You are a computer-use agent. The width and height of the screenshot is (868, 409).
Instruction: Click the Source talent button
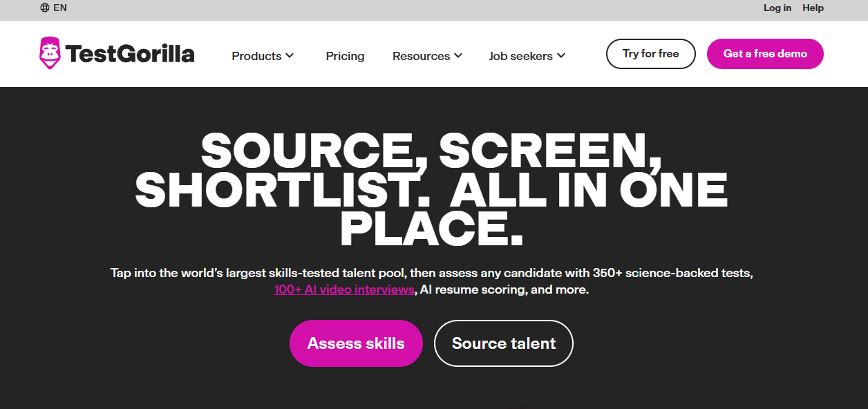pos(504,343)
